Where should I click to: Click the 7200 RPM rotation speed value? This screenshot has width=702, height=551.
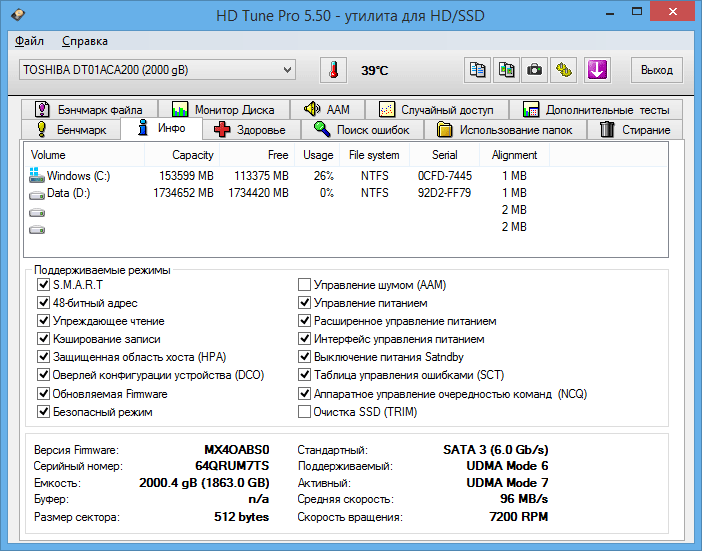[519, 517]
